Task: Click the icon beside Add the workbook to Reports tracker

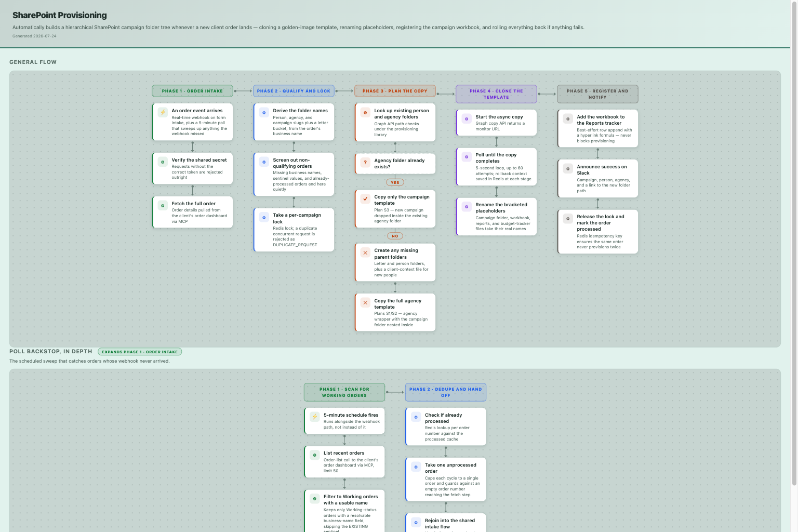Action: (x=568, y=118)
